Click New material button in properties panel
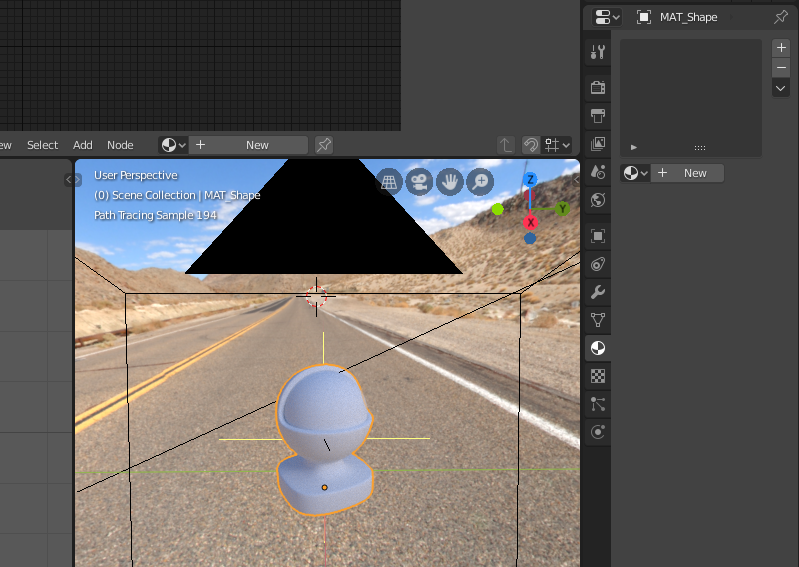 click(687, 173)
